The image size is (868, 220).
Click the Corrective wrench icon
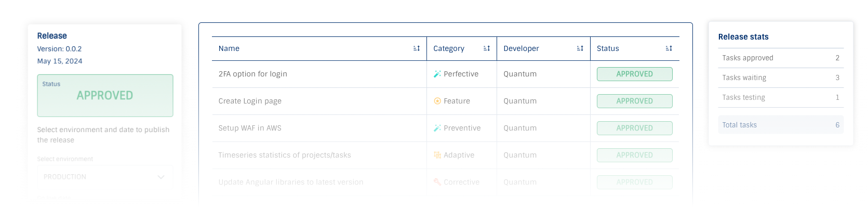437,182
